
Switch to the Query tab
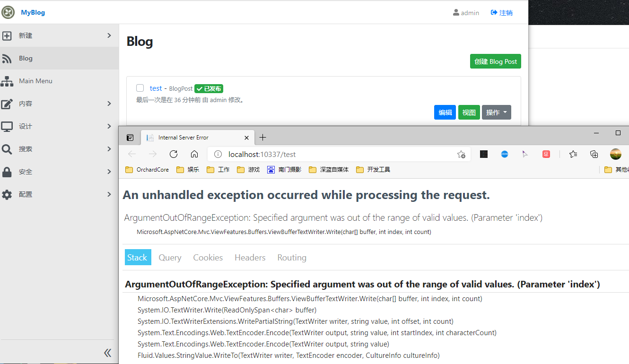tap(170, 258)
